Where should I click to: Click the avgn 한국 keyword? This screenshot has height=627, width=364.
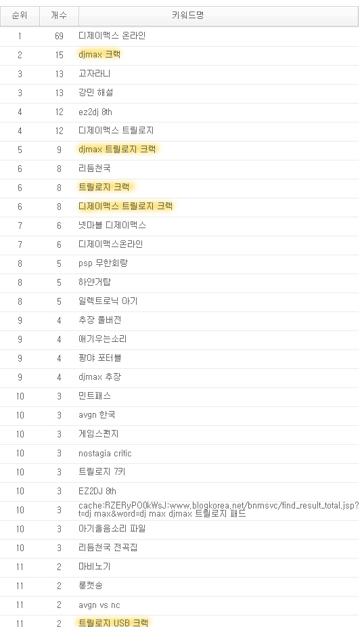point(97,415)
